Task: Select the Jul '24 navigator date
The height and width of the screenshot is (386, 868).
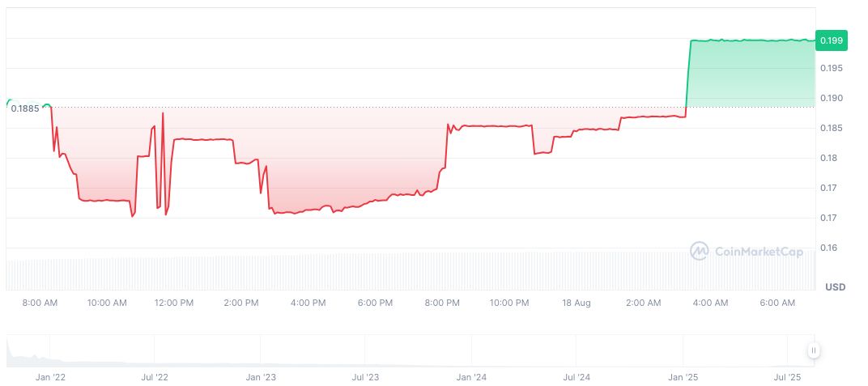Action: tap(576, 377)
